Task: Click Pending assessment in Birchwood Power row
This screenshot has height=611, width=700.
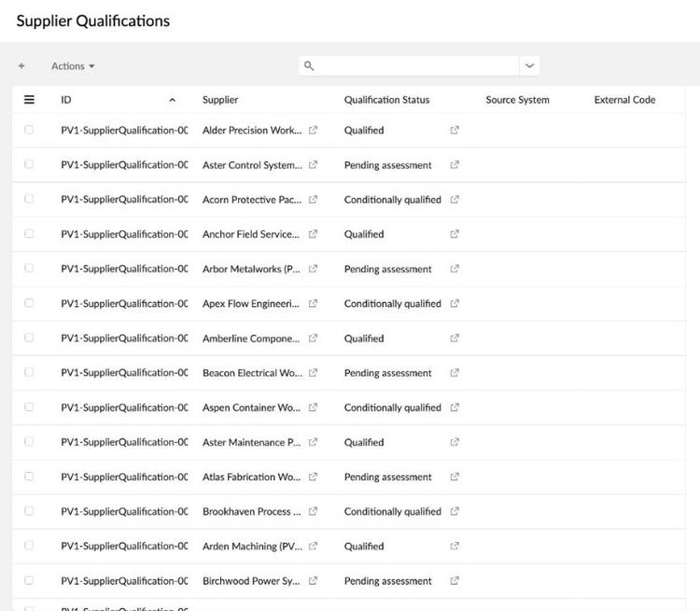Action: [387, 581]
